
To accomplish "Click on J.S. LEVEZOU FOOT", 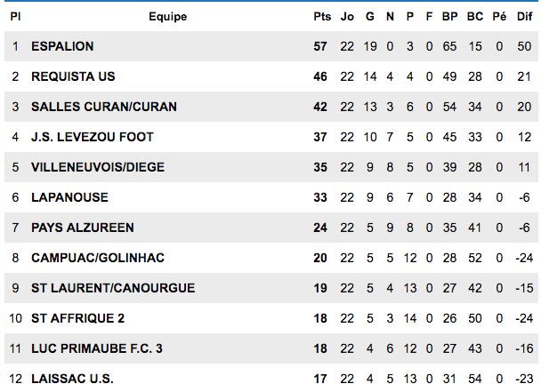I will [x=93, y=137].
